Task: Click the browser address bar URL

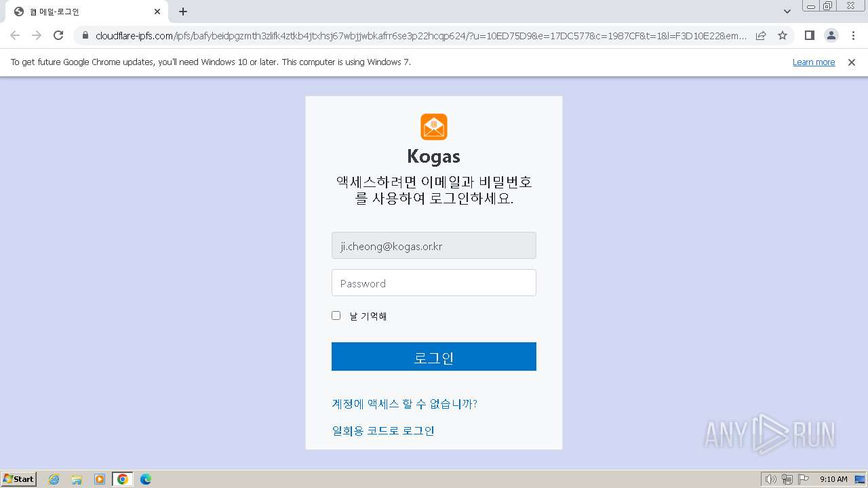Action: pos(420,35)
